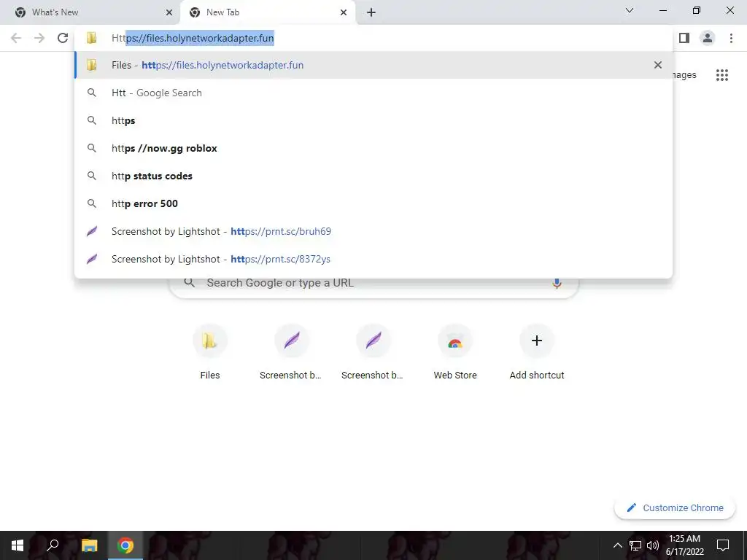Open Windows taskbar search
The width and height of the screenshot is (747, 560).
tap(53, 545)
